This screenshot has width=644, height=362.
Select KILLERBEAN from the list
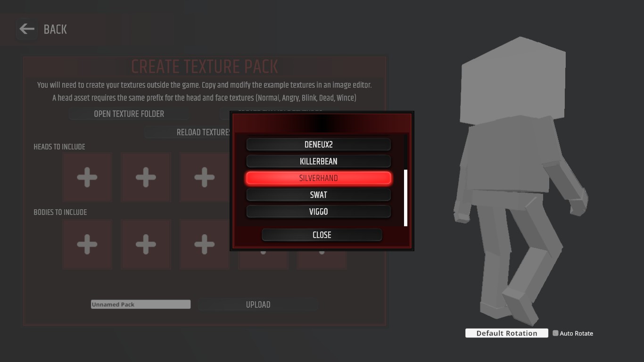[x=319, y=161]
